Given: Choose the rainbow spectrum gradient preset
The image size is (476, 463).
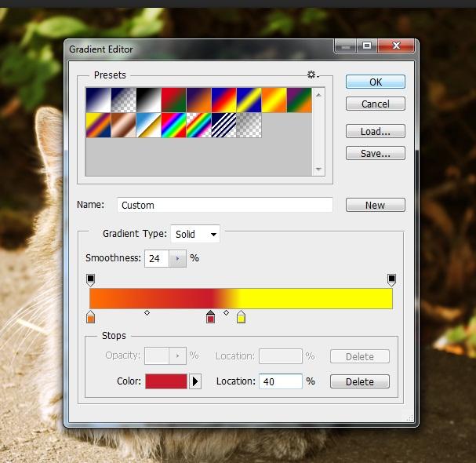Looking at the screenshot, I should [x=173, y=125].
